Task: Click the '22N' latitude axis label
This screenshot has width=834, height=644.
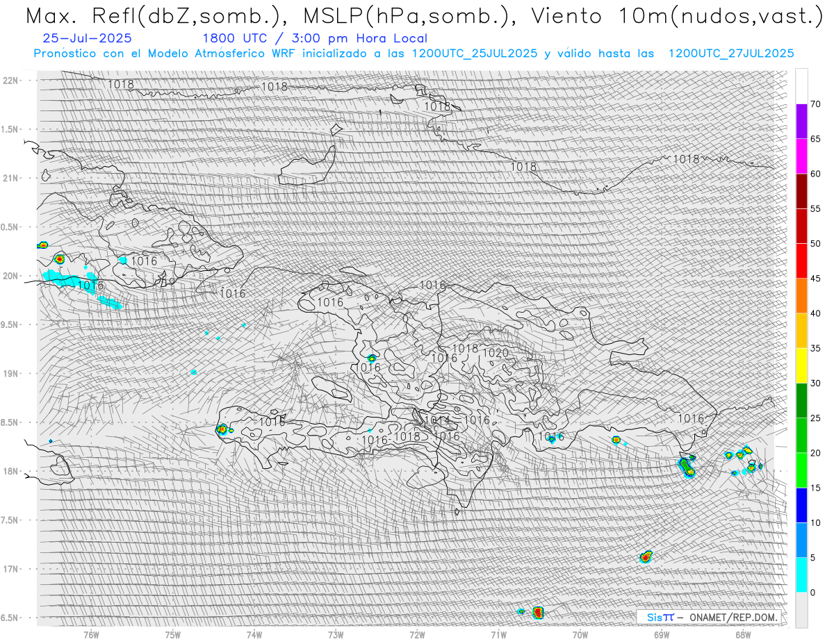Action: pos(12,80)
